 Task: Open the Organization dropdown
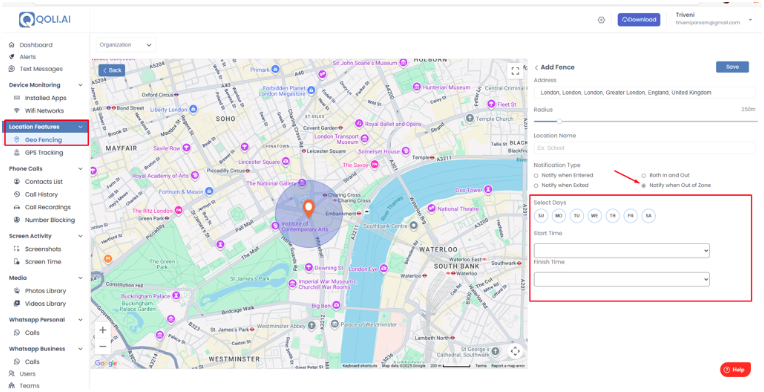126,45
